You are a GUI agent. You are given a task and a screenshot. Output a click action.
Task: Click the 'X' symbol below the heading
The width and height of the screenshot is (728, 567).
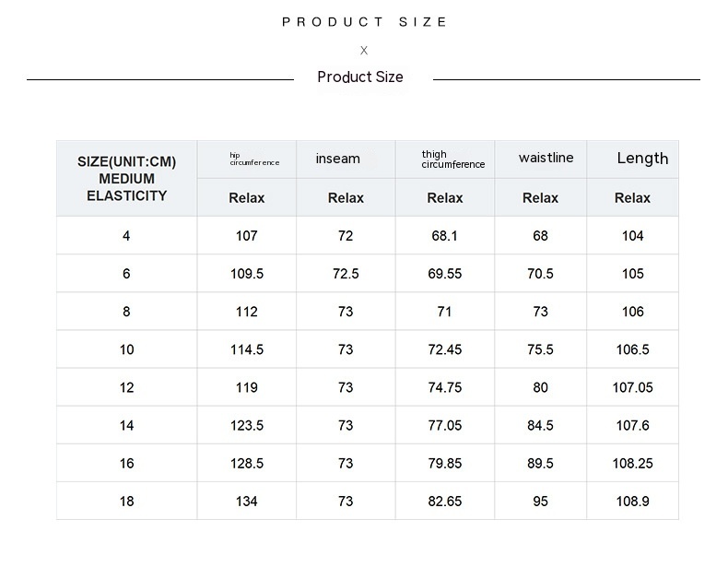pyautogui.click(x=364, y=51)
